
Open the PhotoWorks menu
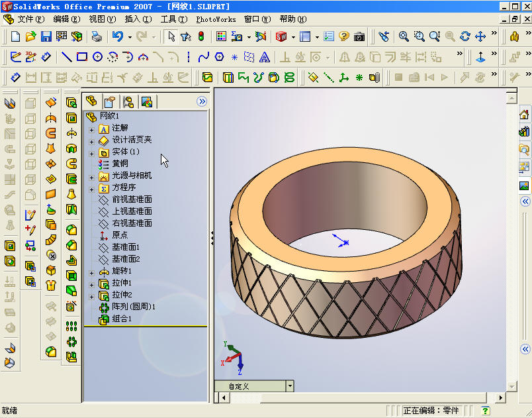point(216,19)
